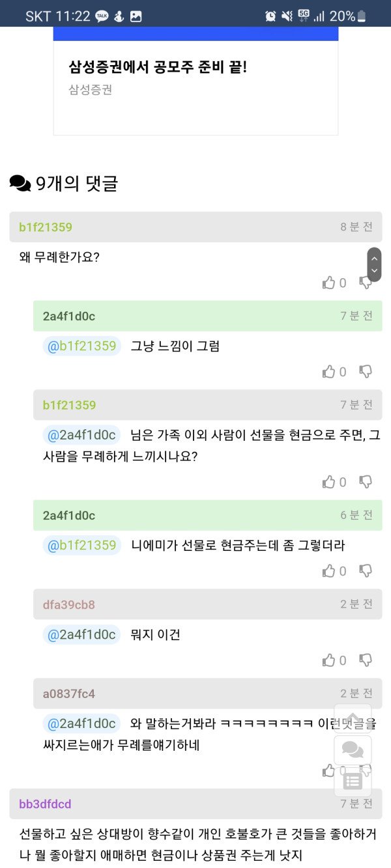Toggle like on the '님은 가족 이외 사람이' reply
This screenshot has width=391, height=868.
coord(329,482)
